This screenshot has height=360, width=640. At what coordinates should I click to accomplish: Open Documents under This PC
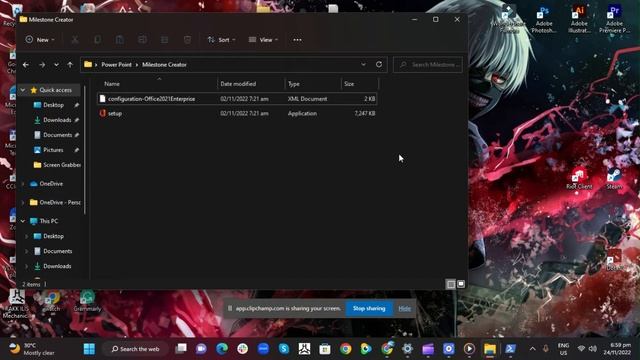pyautogui.click(x=57, y=251)
